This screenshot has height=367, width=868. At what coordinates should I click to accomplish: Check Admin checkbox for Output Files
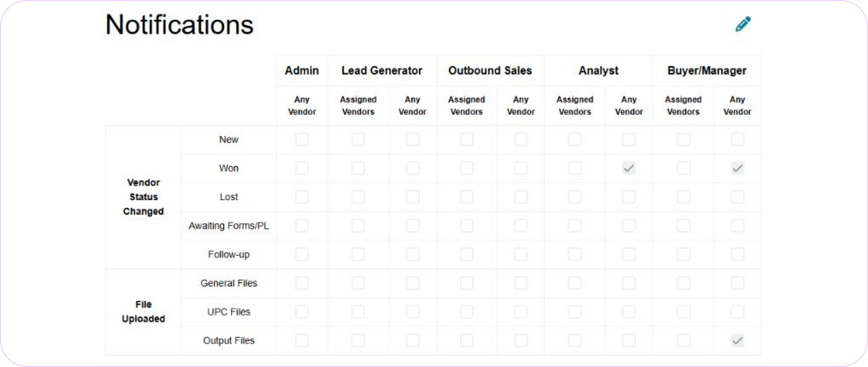pos(302,340)
